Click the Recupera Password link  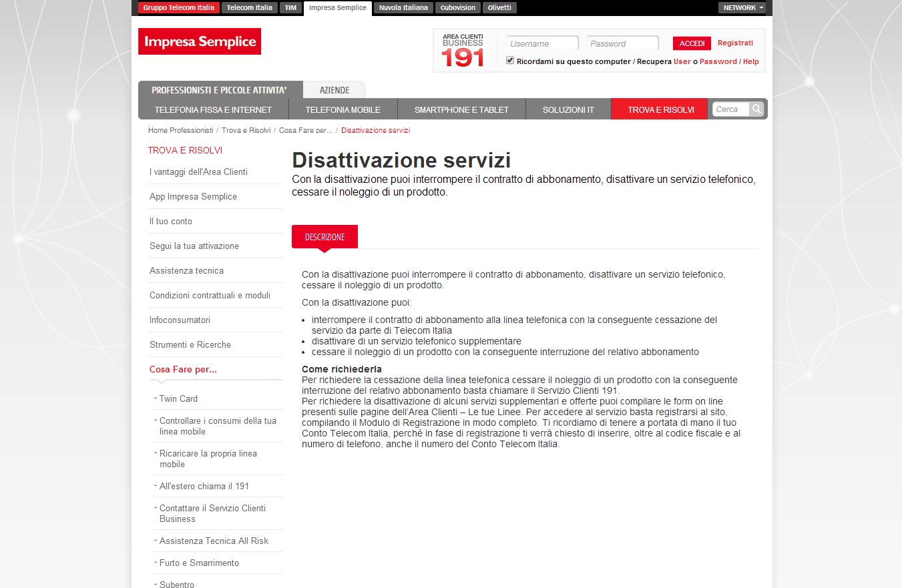718,61
